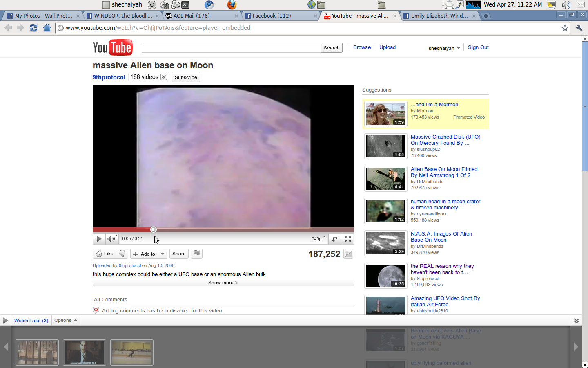588x368 pixels.
Task: Open the Add to dropdown arrow
Action: pos(163,254)
